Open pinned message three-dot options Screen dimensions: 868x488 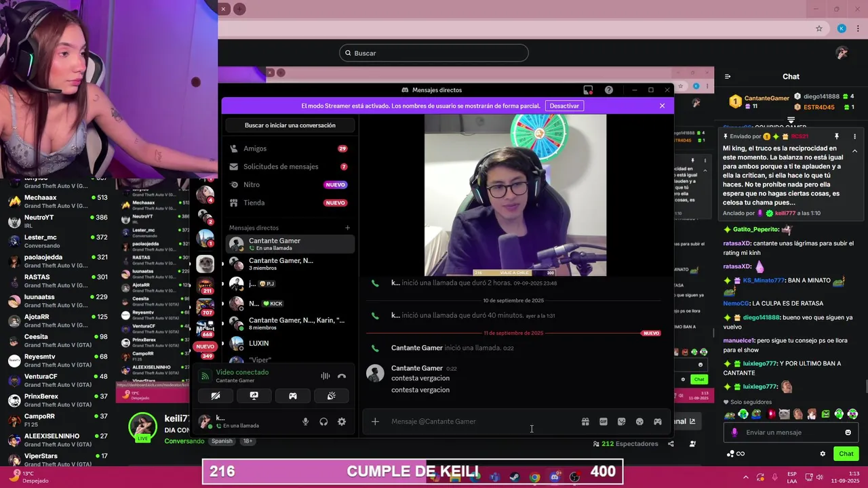click(854, 136)
